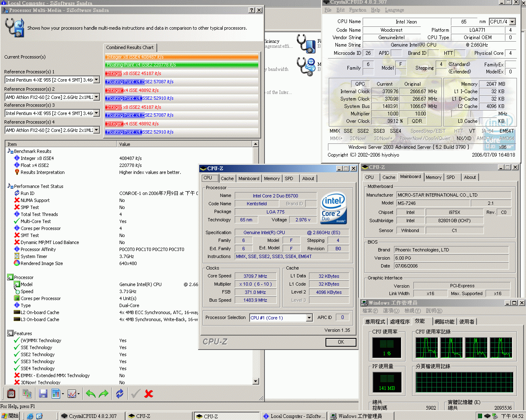Image resolution: width=526 pixels, height=420 pixels.
Task: Open the Processor Selection dropdown in CPU-Z
Action: (x=309, y=318)
